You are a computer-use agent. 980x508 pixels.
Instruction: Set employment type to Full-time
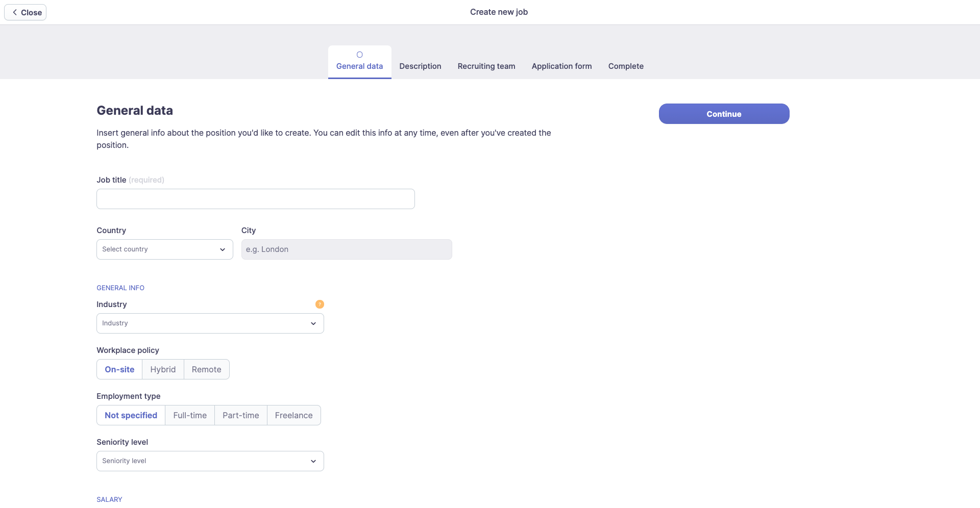(190, 415)
